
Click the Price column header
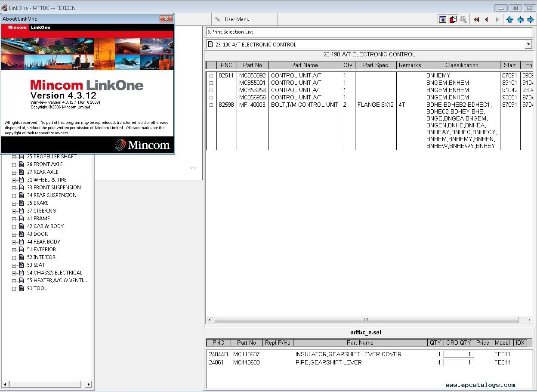click(x=483, y=343)
